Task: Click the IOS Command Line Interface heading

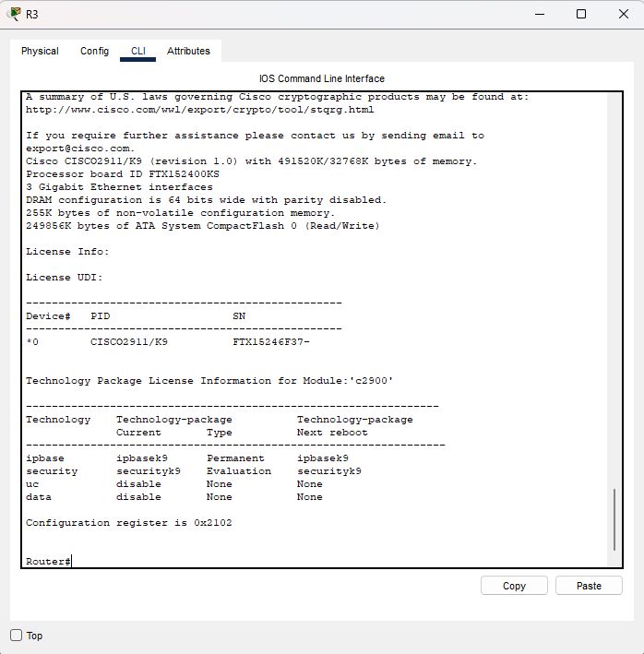Action: pos(322,78)
